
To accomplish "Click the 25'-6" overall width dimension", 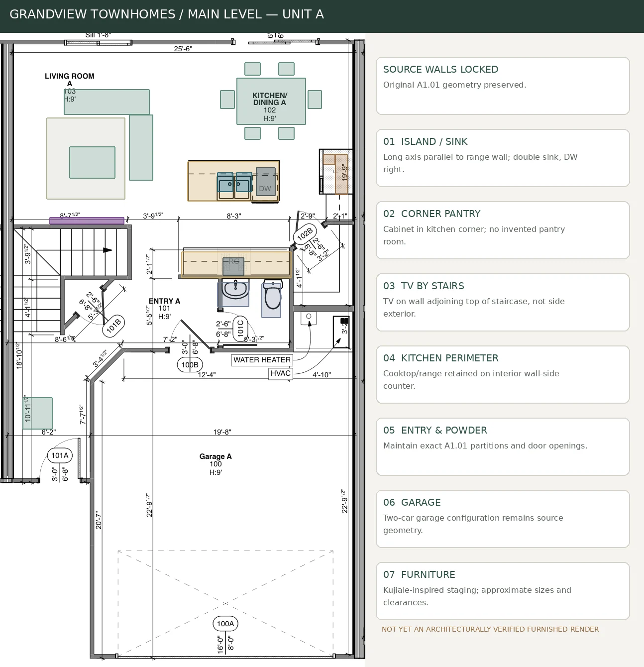I will (183, 49).
